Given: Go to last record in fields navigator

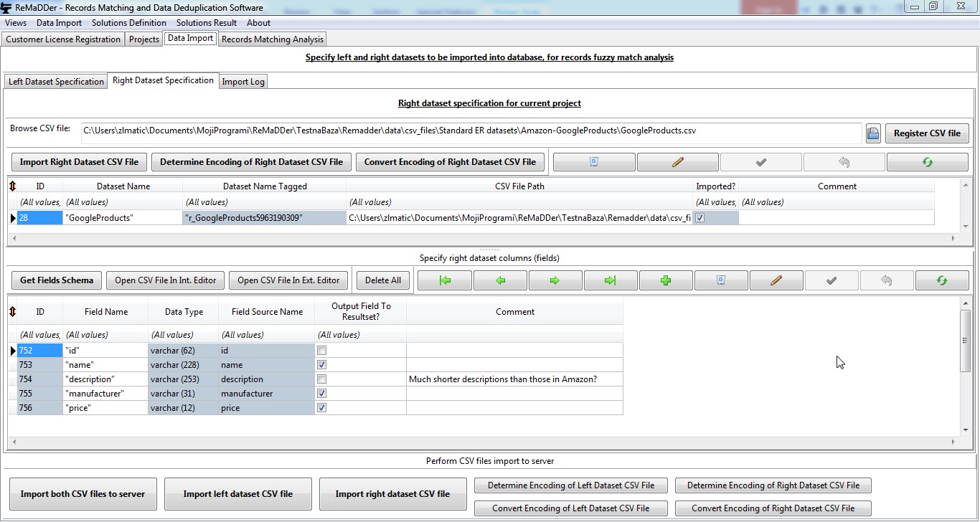Looking at the screenshot, I should (611, 280).
